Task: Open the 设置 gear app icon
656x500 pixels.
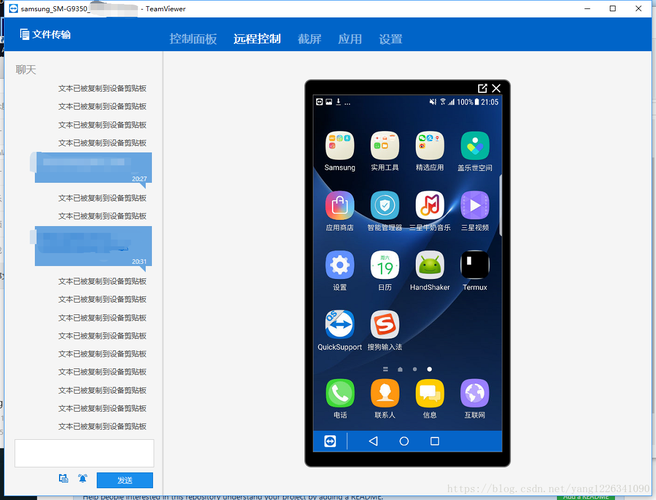Action: (x=340, y=265)
